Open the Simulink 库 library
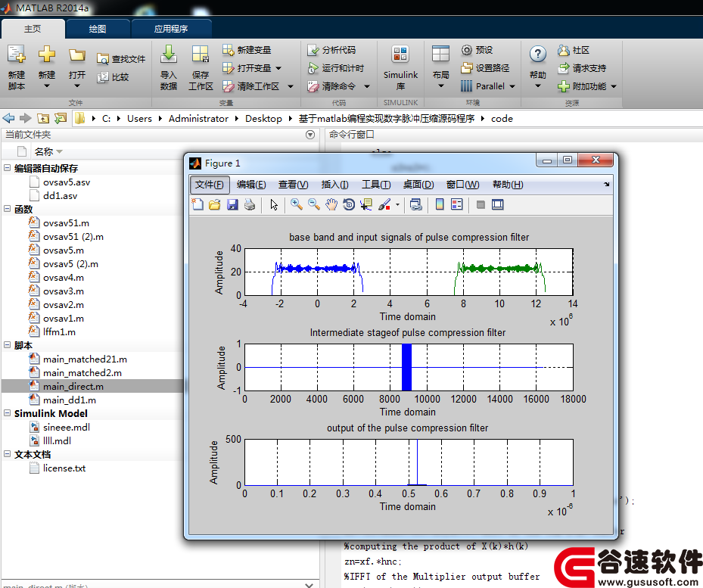 400,67
